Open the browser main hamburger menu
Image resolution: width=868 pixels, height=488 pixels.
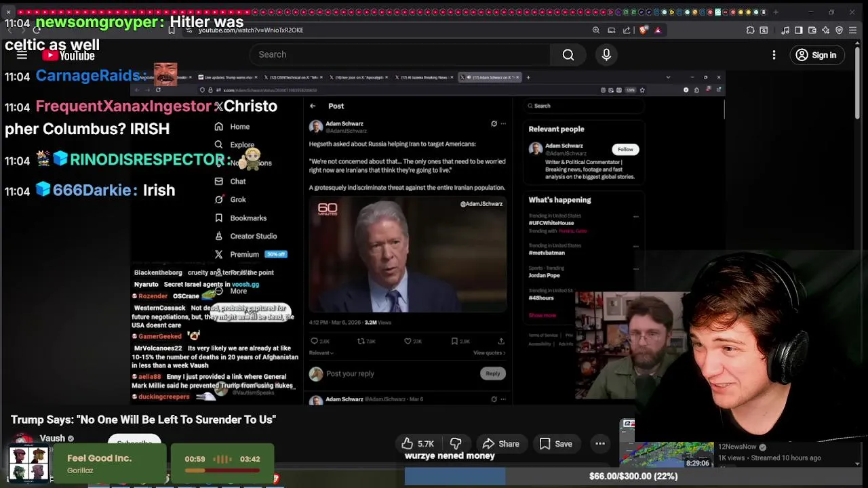(x=853, y=30)
